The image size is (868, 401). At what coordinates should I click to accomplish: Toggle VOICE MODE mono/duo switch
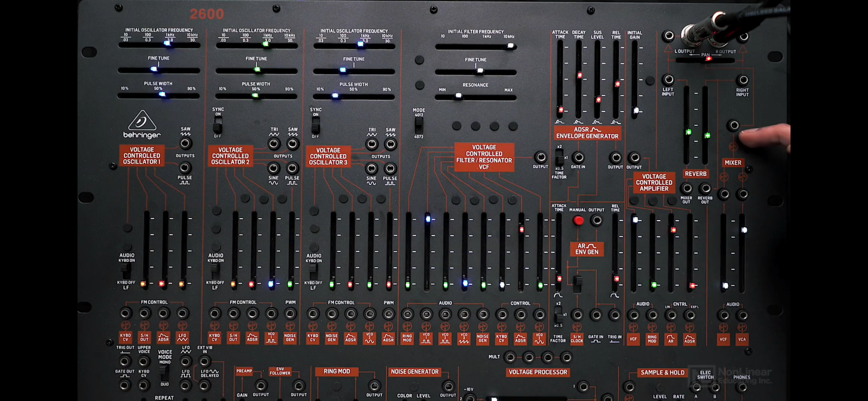164,373
